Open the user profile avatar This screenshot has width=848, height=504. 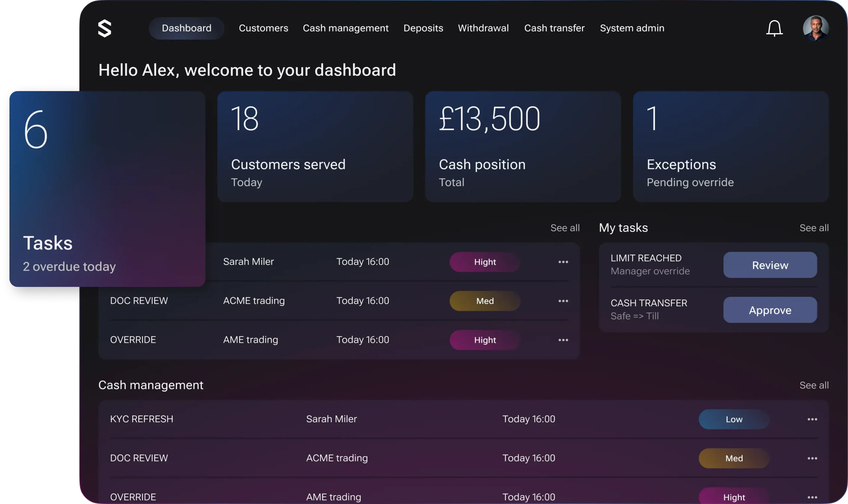(x=815, y=28)
